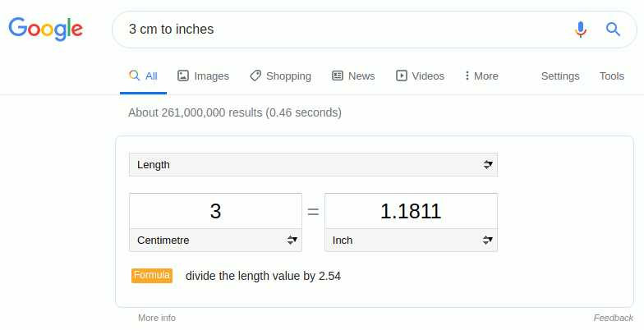Open the Tools options
This screenshot has height=330, width=644.
(611, 76)
